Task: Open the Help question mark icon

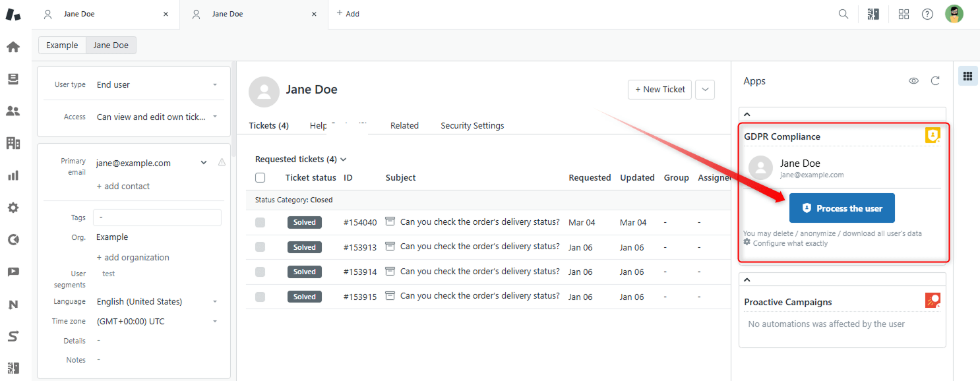Action: (x=927, y=14)
